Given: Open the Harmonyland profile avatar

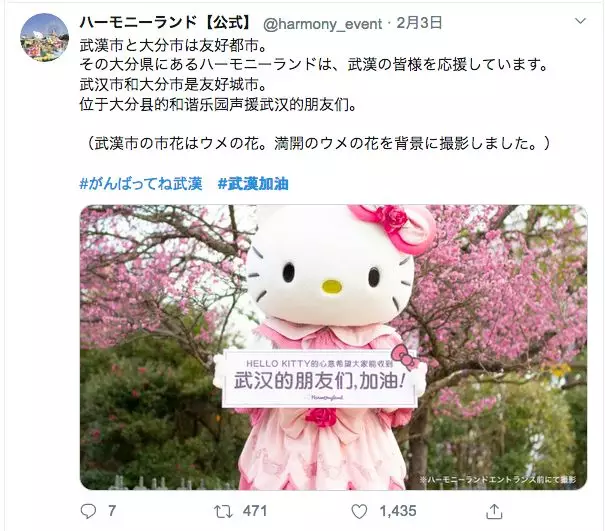Looking at the screenshot, I should [44, 37].
